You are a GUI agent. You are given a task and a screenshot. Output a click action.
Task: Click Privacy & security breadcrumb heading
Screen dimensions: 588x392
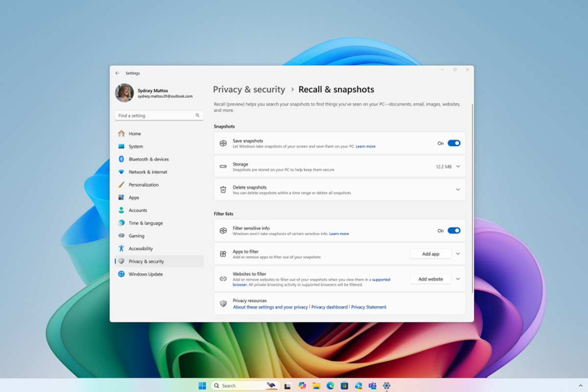coord(249,90)
